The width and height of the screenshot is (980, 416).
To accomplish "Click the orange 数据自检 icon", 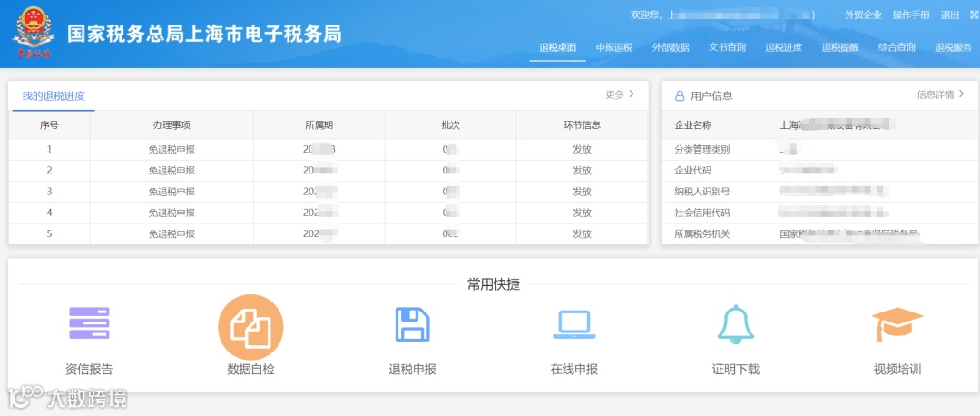I will [250, 327].
